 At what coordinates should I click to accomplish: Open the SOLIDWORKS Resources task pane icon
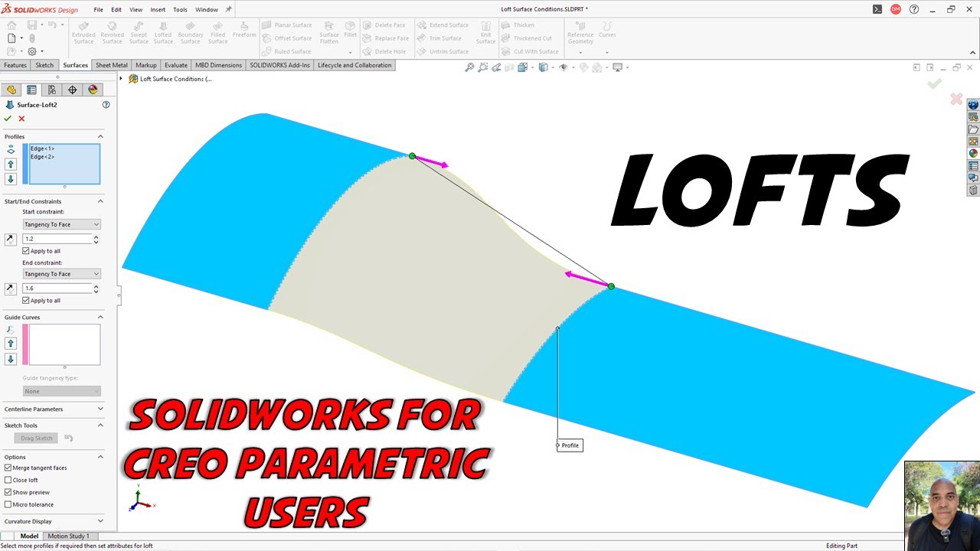(x=973, y=105)
